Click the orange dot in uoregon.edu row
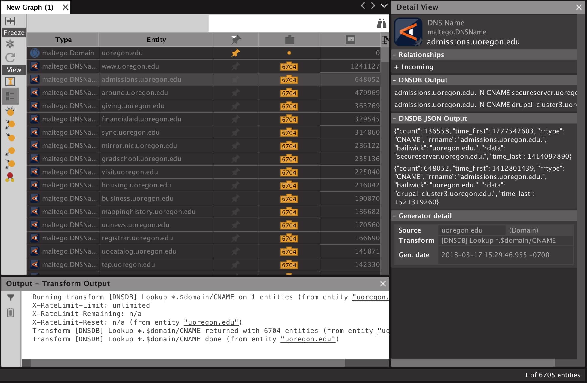The width and height of the screenshot is (588, 384). (289, 53)
